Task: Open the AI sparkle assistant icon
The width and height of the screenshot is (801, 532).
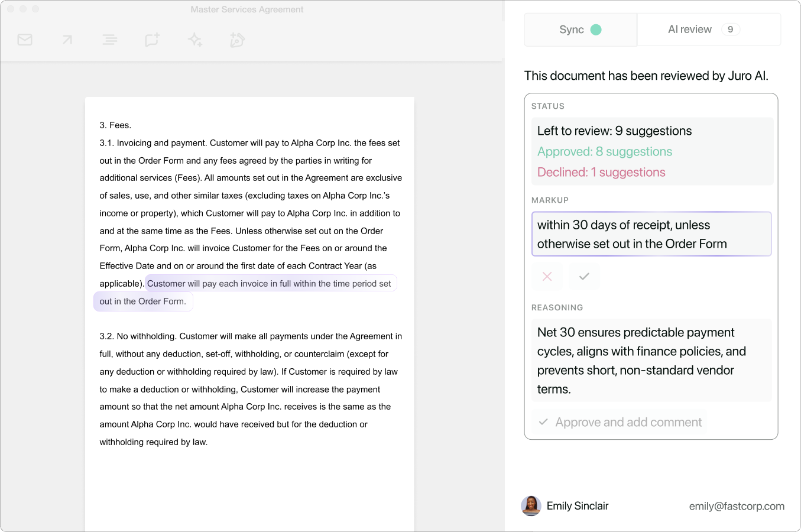Action: [x=194, y=40]
